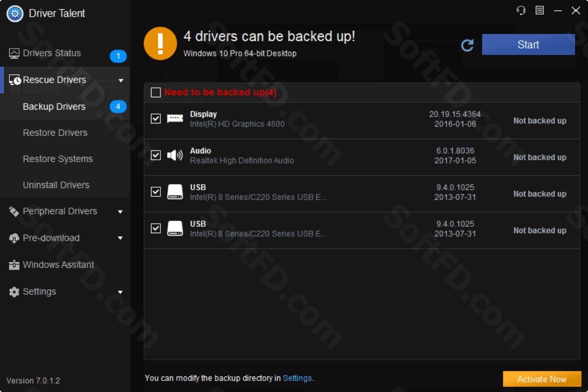This screenshot has width=588, height=392.
Task: Click Version 7.0.1.2 label
Action: click(33, 381)
